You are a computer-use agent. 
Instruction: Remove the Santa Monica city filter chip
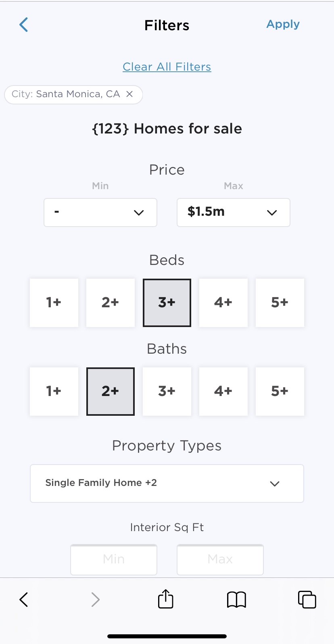(x=129, y=94)
